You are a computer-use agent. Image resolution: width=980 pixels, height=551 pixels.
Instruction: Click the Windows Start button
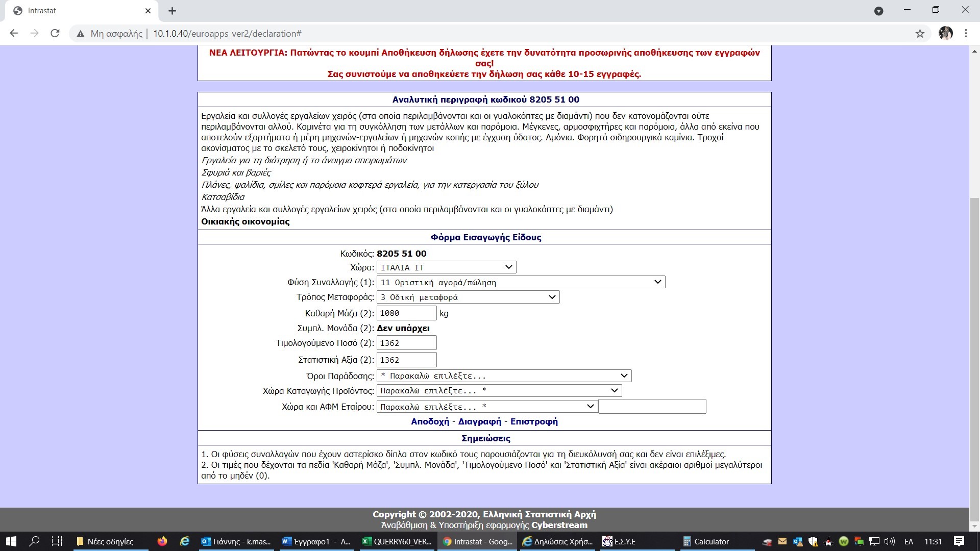click(x=11, y=541)
